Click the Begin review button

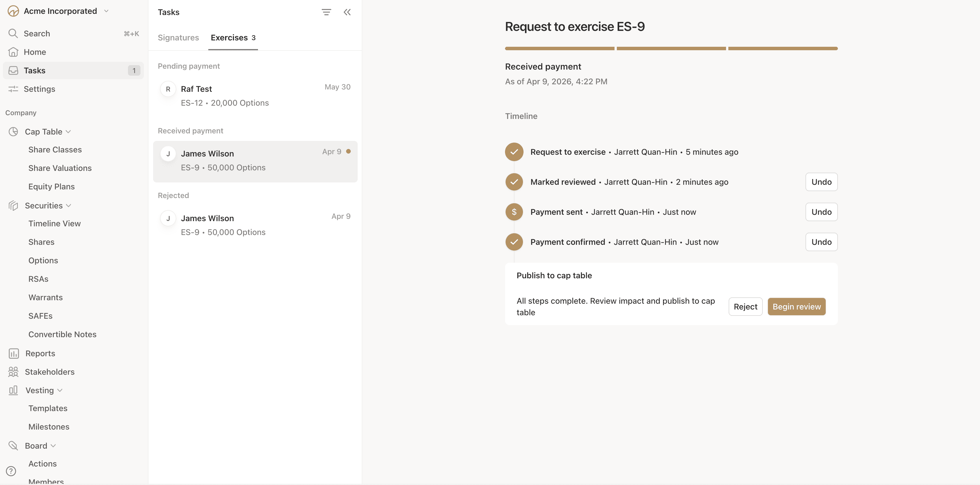tap(796, 306)
